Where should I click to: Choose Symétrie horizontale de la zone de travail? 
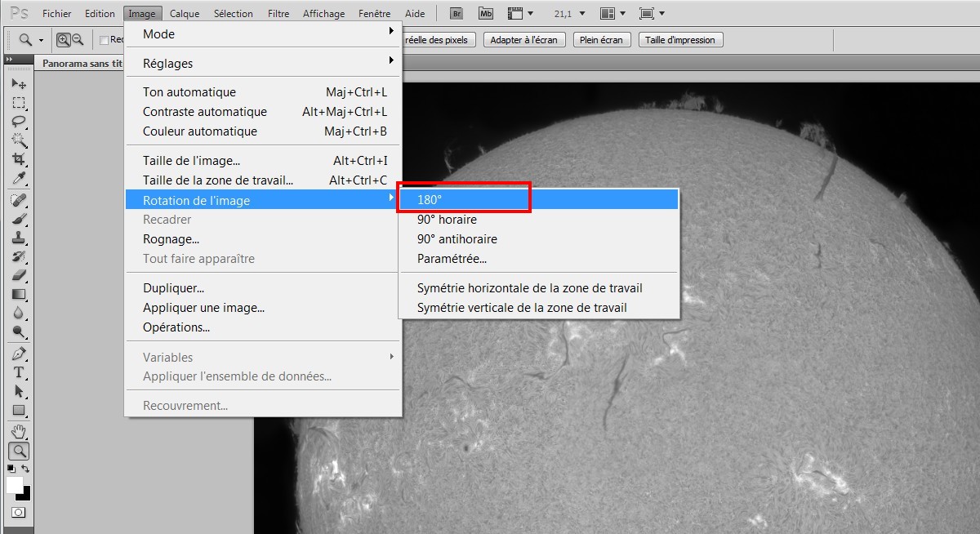click(x=539, y=287)
